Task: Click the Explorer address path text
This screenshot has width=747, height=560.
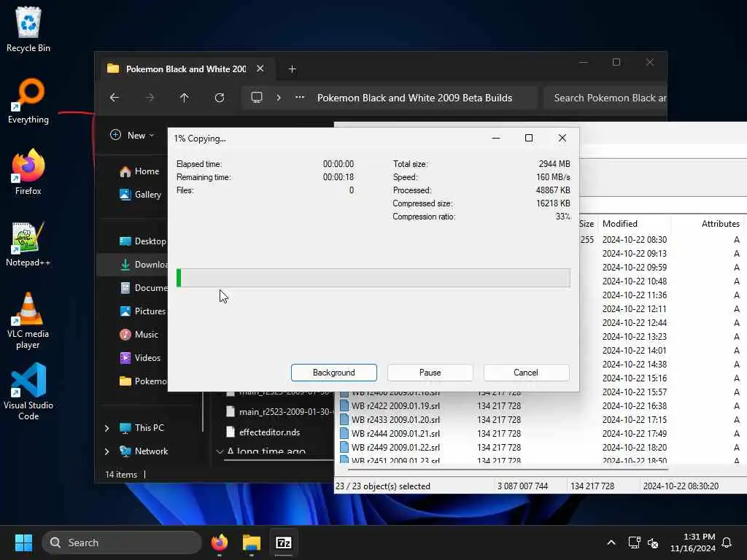Action: pos(414,98)
